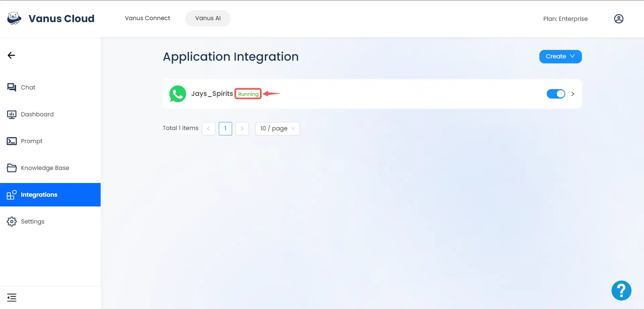
Task: Select page 1 in pagination
Action: point(225,129)
